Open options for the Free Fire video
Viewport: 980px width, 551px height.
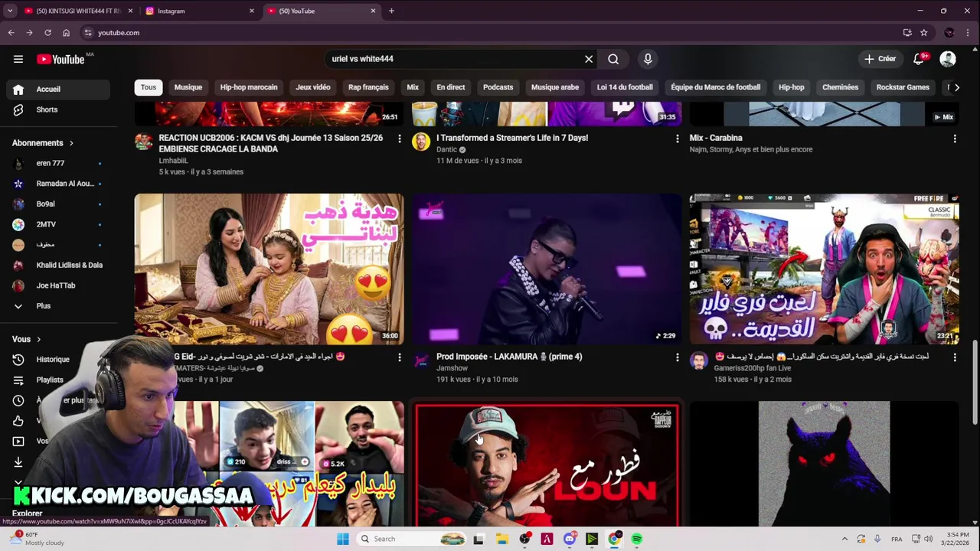955,357
